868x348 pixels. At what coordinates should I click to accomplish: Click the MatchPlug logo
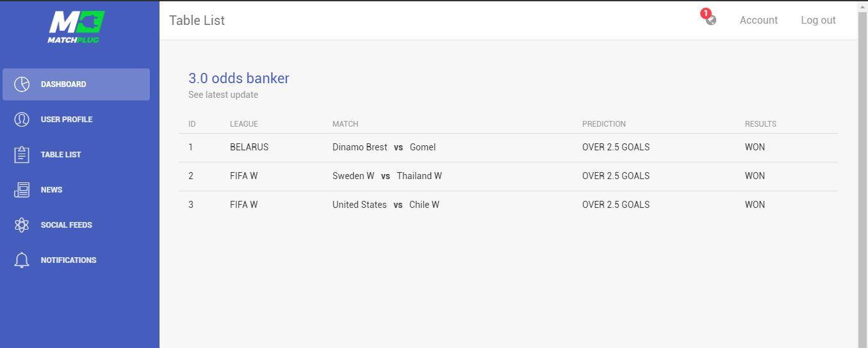(x=76, y=27)
